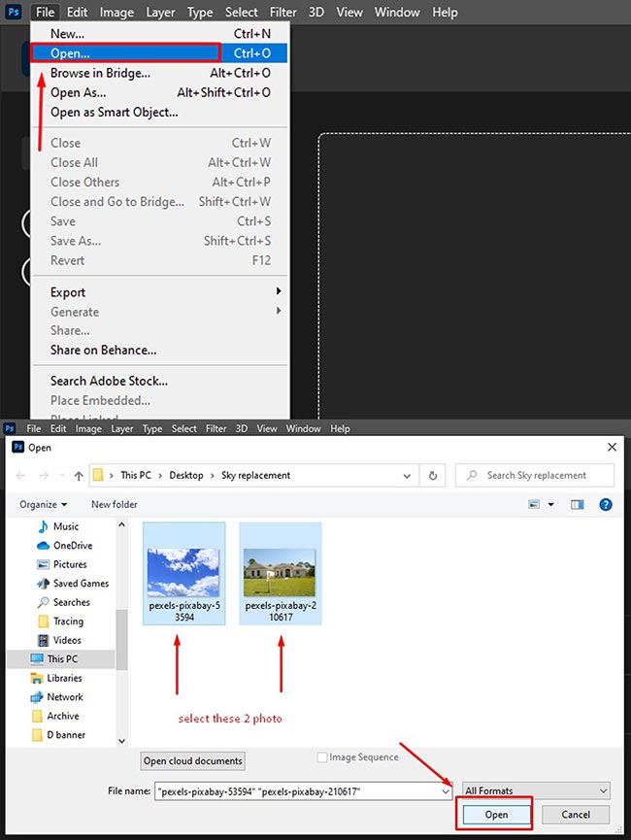
Task: Open the Music folder in sidebar
Action: (x=66, y=526)
